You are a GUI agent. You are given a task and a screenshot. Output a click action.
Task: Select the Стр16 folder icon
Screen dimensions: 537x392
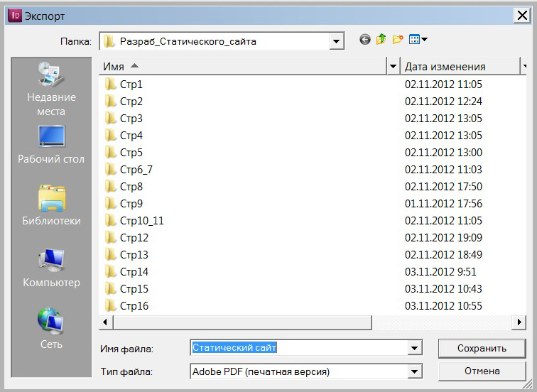pos(110,306)
